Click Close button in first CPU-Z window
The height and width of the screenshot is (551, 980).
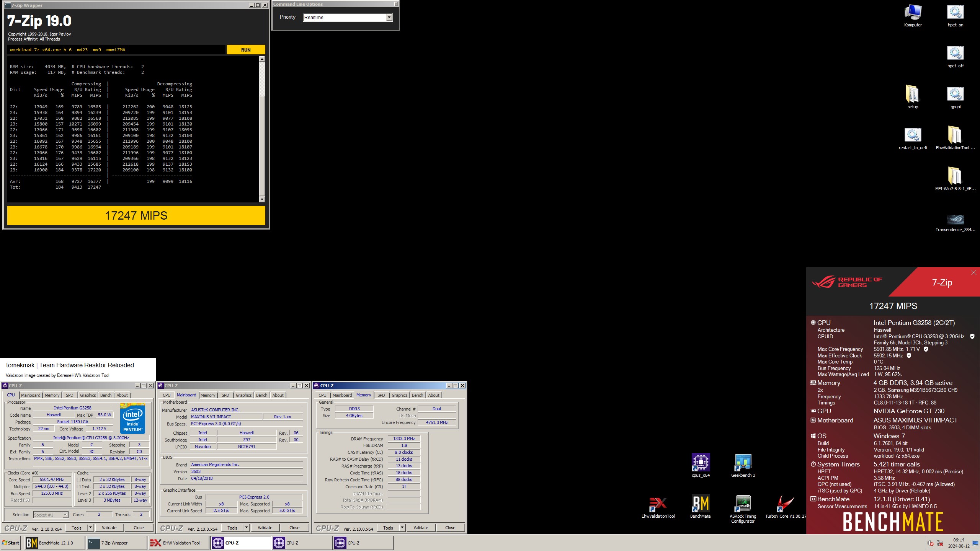pos(139,528)
